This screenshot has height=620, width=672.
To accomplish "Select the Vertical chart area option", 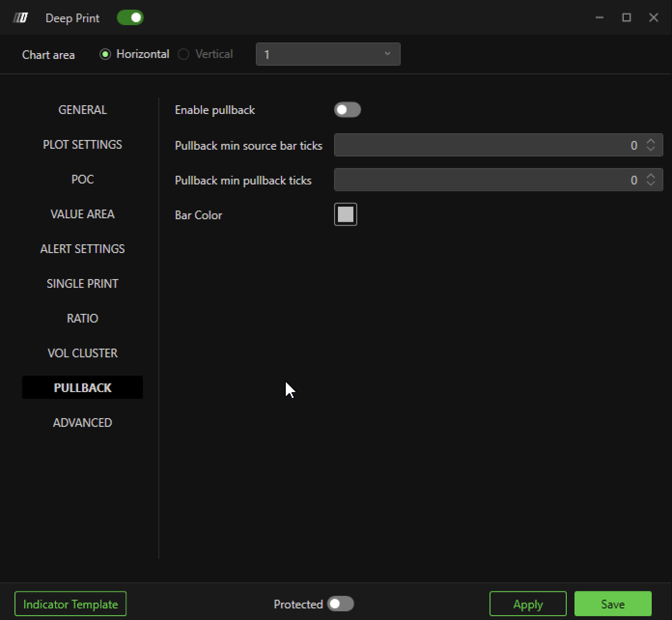I will [x=183, y=54].
